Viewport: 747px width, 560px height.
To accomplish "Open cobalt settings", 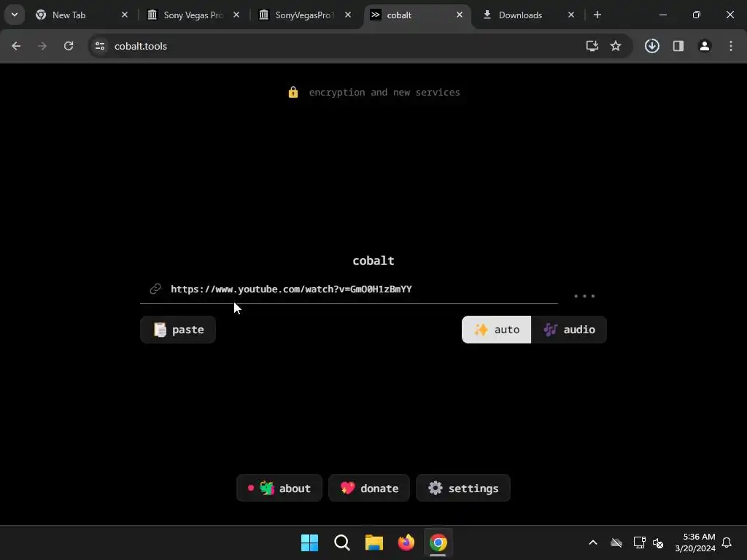I will [x=463, y=488].
